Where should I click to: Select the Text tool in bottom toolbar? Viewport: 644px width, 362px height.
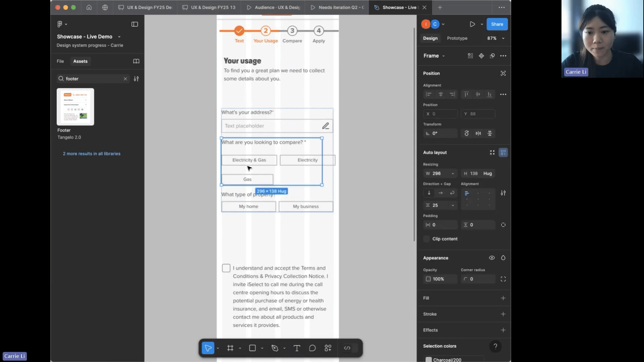click(x=297, y=348)
